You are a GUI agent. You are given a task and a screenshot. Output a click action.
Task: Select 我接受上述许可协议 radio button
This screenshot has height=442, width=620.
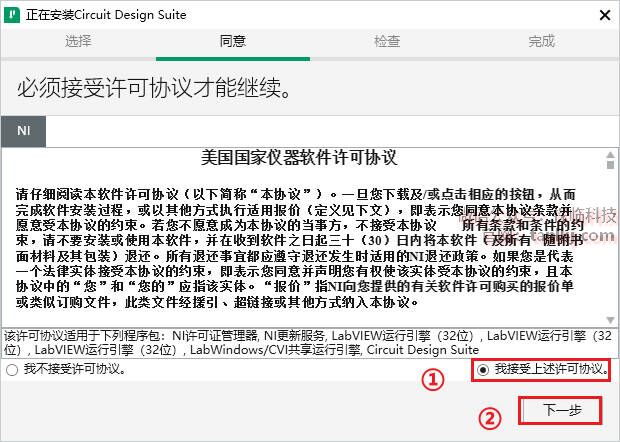tap(483, 370)
